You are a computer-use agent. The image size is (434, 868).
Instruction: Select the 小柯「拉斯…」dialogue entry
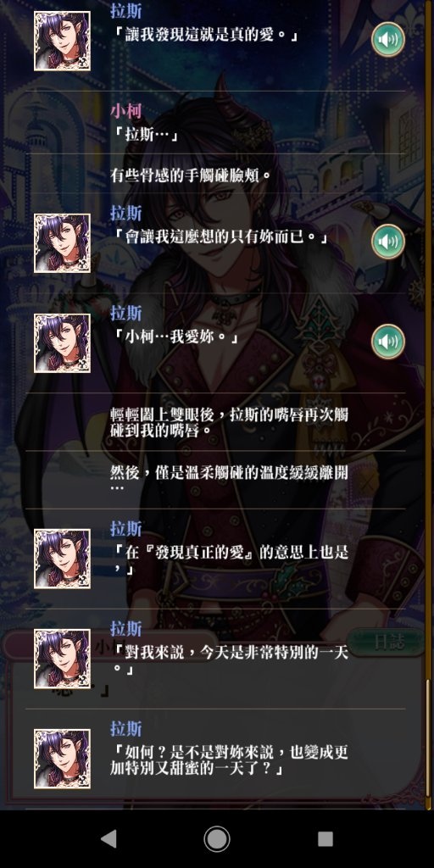pos(215,122)
